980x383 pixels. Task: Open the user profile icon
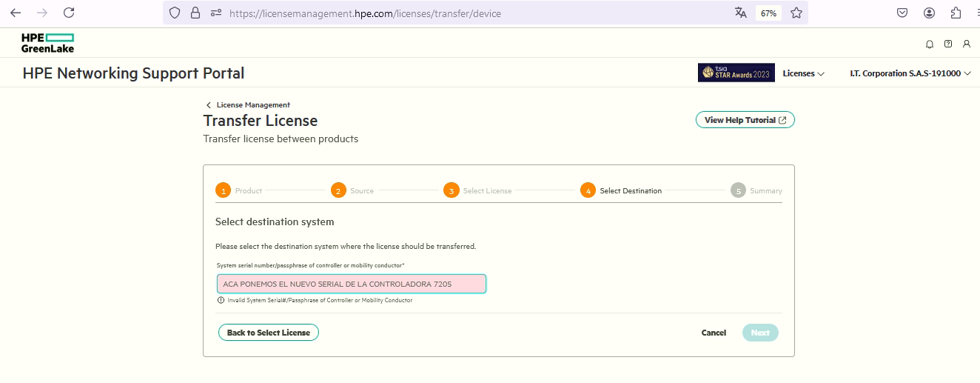(x=967, y=44)
